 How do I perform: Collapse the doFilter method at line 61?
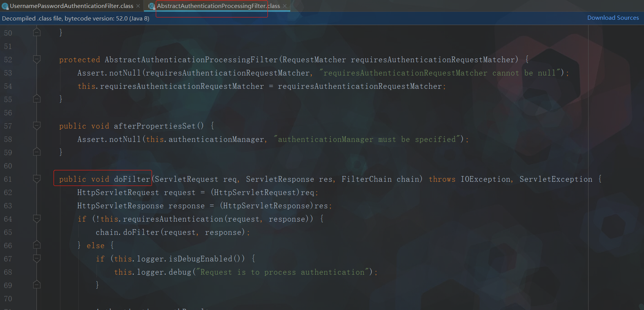pyautogui.click(x=37, y=179)
